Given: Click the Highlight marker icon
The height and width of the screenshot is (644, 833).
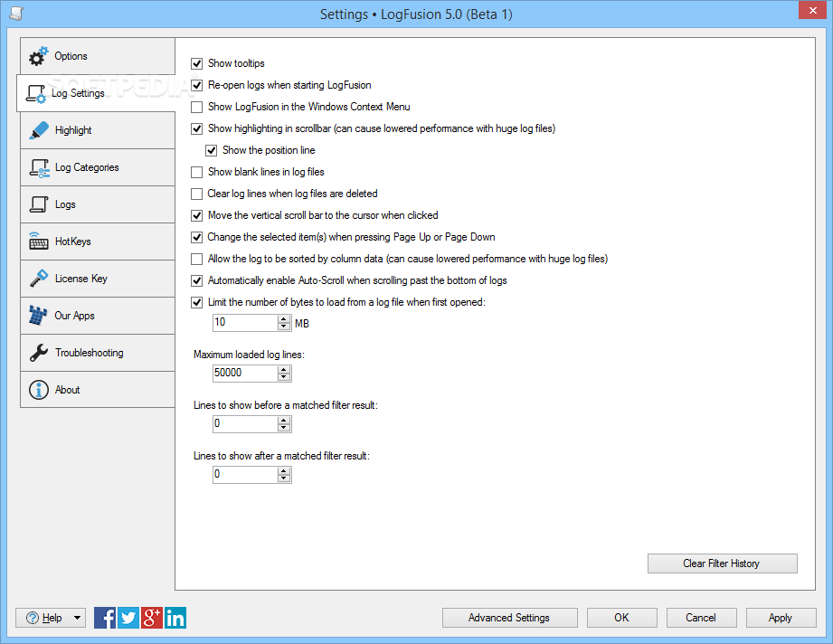Looking at the screenshot, I should coord(38,130).
